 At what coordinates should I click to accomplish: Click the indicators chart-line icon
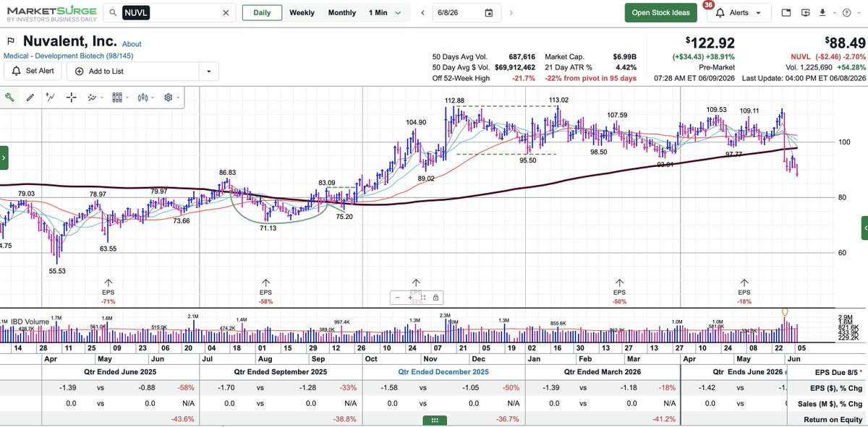point(92,98)
